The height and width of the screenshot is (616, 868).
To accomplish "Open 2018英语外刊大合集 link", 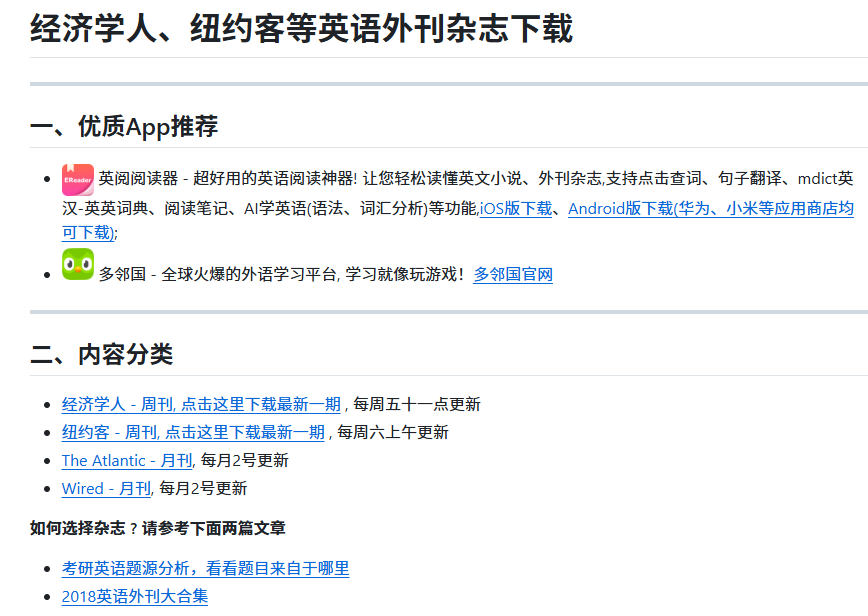I will (135, 597).
